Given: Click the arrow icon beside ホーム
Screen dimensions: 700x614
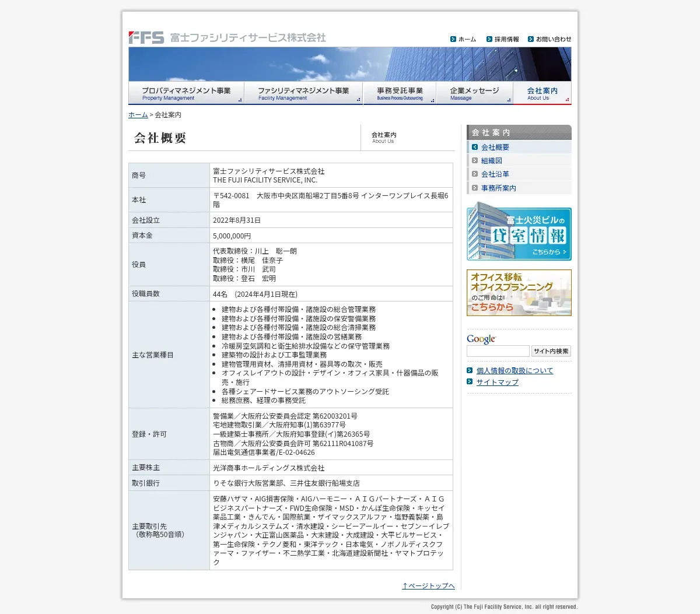Looking at the screenshot, I should pyautogui.click(x=453, y=39).
